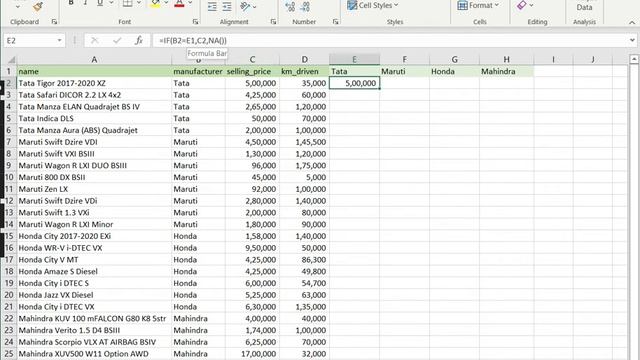Select the 9,50,000 selling price cell
This screenshot has width=640, height=360.
coord(252,248)
